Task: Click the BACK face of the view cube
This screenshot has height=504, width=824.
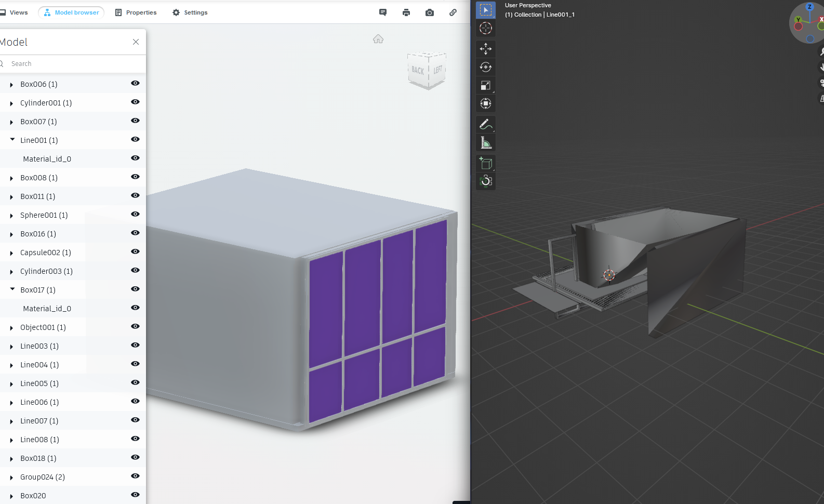Action: click(x=418, y=70)
